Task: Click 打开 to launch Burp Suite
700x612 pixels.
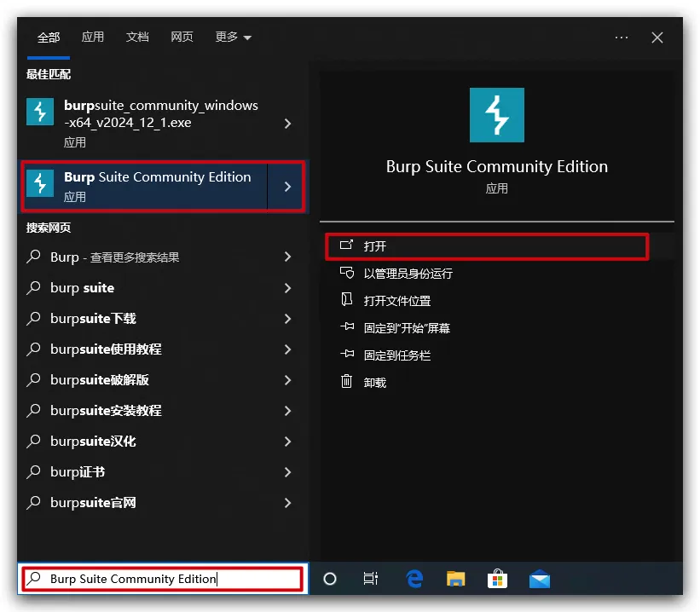Action: click(x=375, y=246)
